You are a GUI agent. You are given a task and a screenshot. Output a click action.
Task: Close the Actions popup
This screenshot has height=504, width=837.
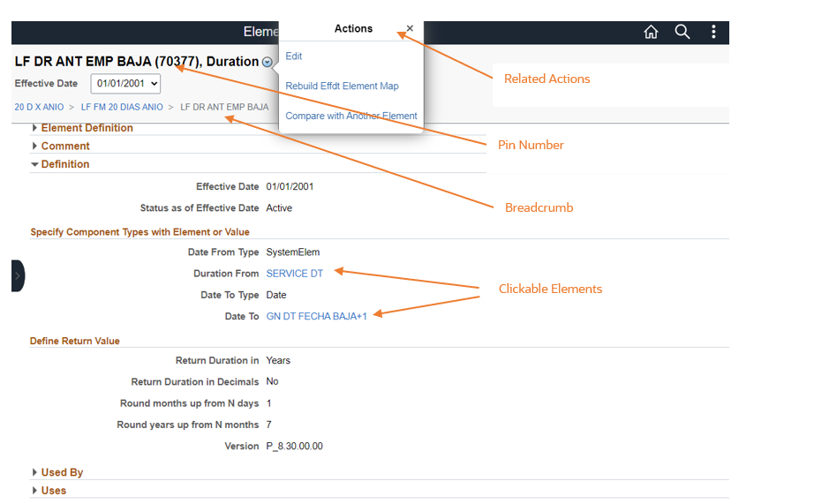pyautogui.click(x=410, y=28)
